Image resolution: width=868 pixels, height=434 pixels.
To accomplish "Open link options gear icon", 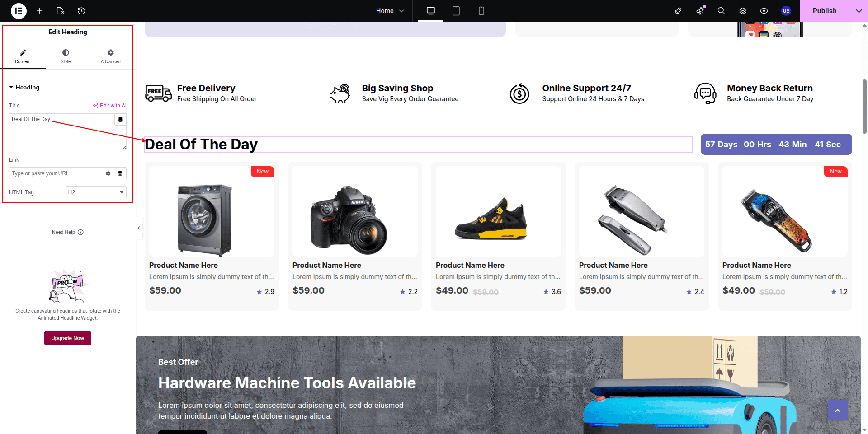I will coord(108,173).
